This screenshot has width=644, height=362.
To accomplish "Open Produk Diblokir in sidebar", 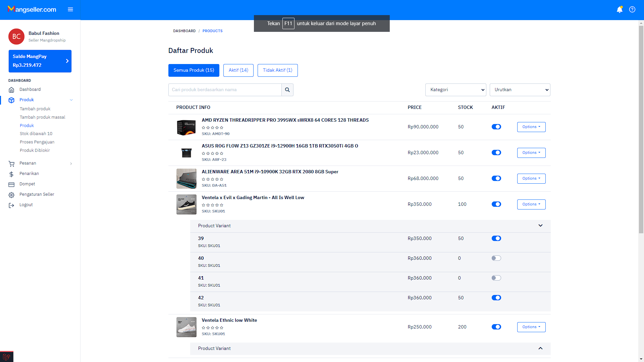I will point(35,150).
